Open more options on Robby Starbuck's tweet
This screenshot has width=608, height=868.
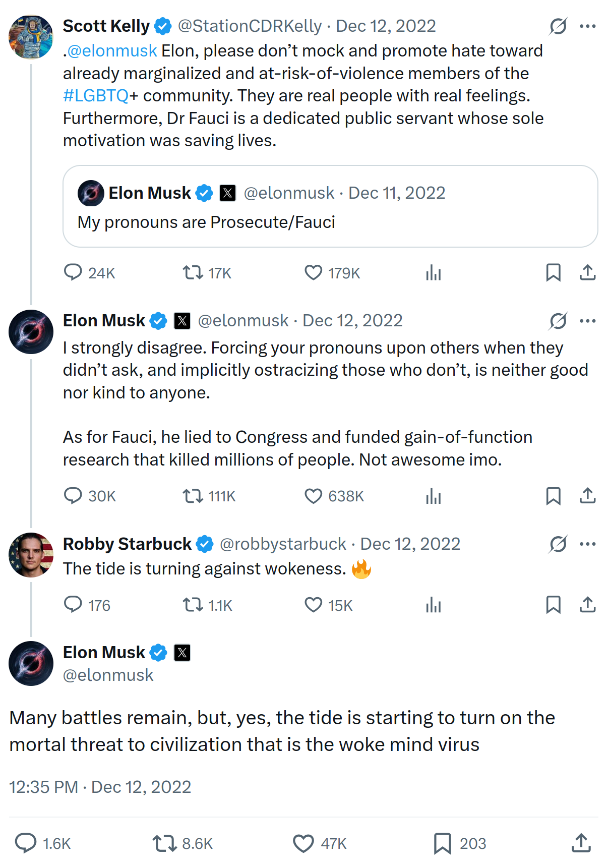coord(587,544)
